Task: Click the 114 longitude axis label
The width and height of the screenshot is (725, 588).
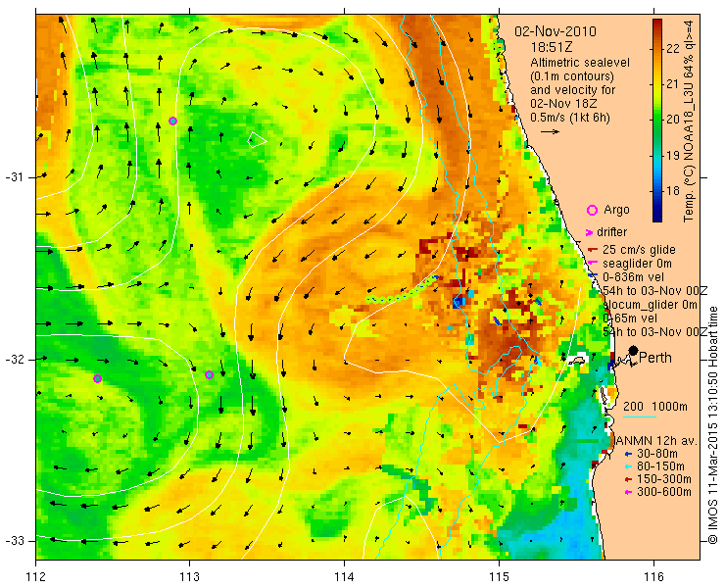Action: click(x=344, y=576)
